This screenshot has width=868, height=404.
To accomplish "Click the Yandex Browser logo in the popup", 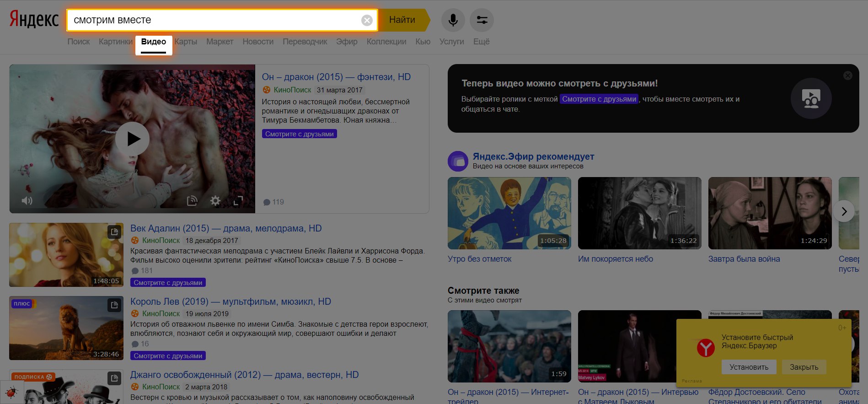I will 706,348.
